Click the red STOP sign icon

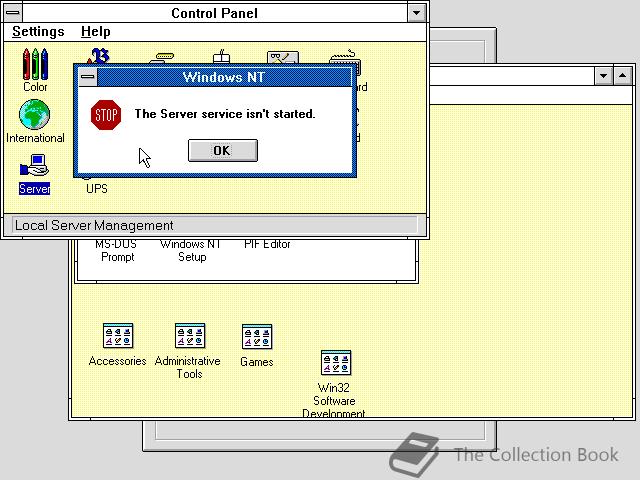point(106,115)
